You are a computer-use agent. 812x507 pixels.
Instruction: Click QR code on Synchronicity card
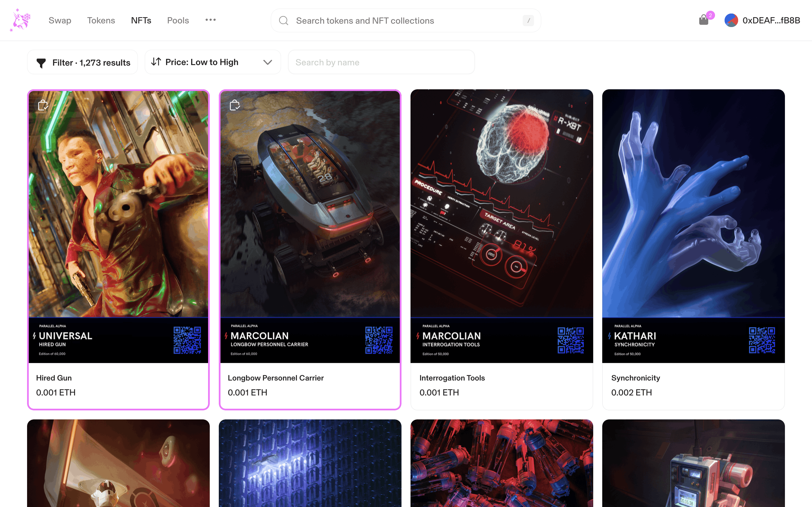tap(762, 340)
